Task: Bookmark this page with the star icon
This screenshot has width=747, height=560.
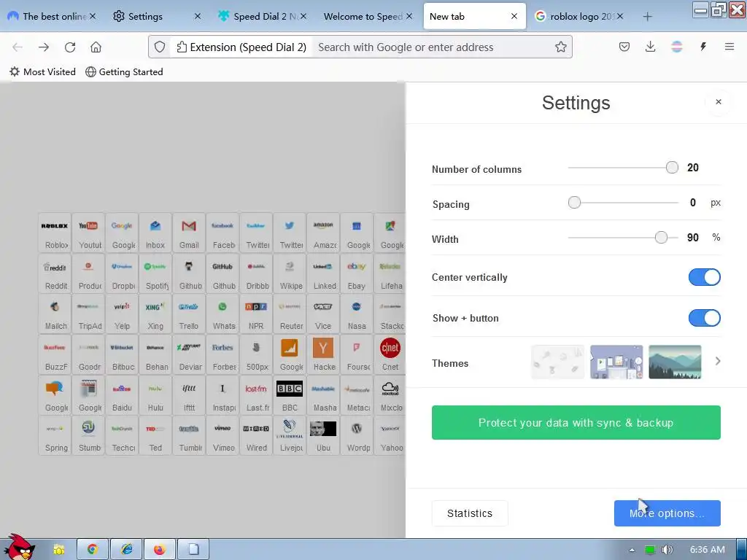Action: coord(561,47)
